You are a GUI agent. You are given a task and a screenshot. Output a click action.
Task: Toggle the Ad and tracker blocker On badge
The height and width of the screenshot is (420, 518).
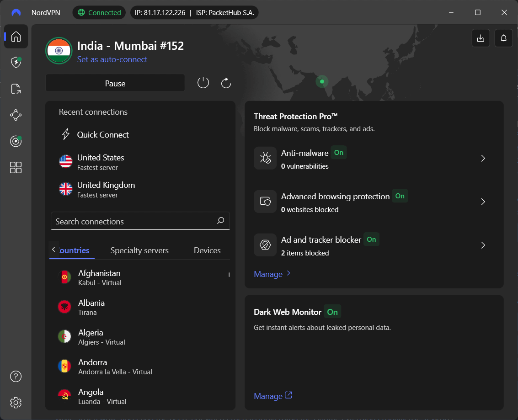pos(371,239)
